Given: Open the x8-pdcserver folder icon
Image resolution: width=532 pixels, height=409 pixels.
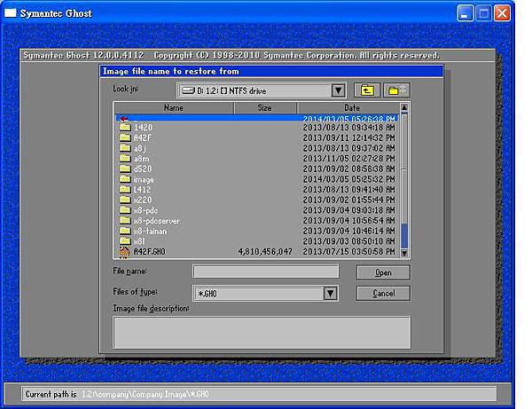Looking at the screenshot, I should click(125, 221).
